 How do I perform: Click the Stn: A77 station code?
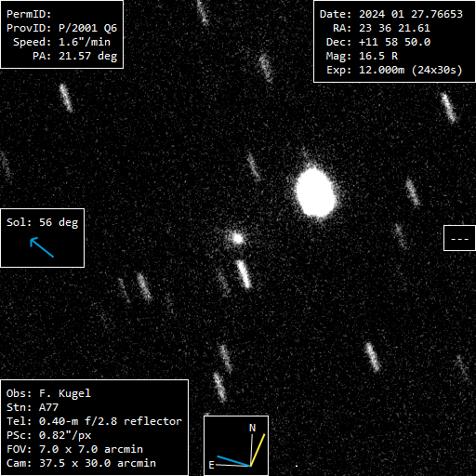(x=33, y=407)
